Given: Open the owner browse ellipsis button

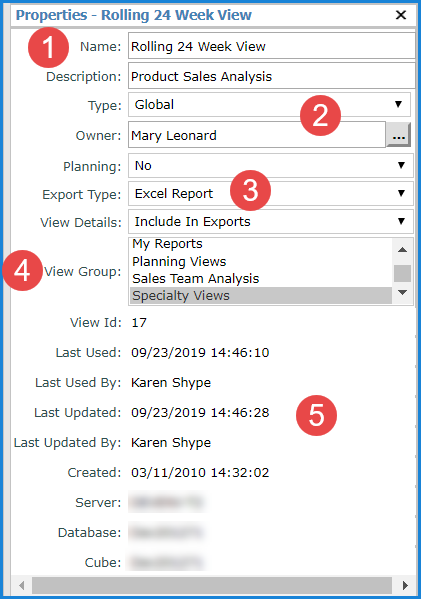Looking at the screenshot, I should click(x=398, y=135).
